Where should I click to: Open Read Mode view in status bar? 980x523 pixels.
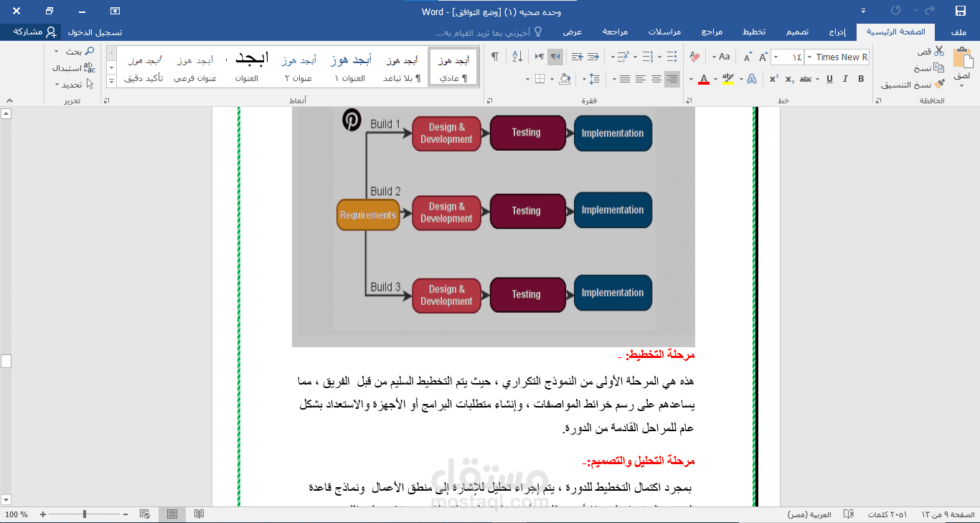(199, 514)
